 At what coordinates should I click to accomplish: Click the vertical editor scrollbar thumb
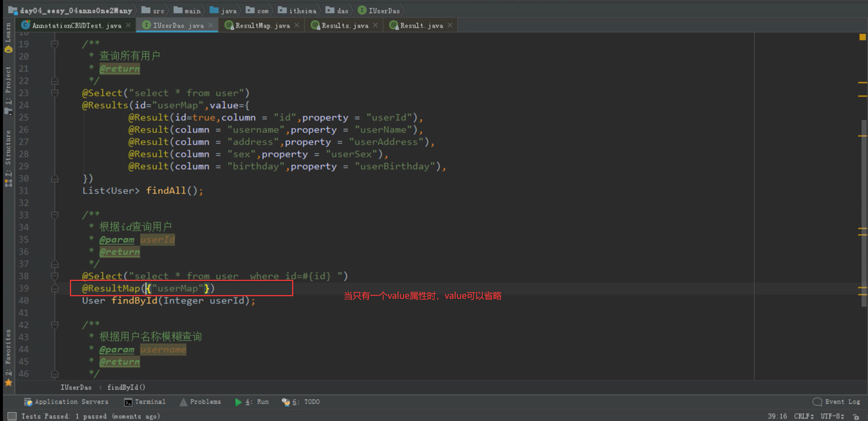click(863, 213)
